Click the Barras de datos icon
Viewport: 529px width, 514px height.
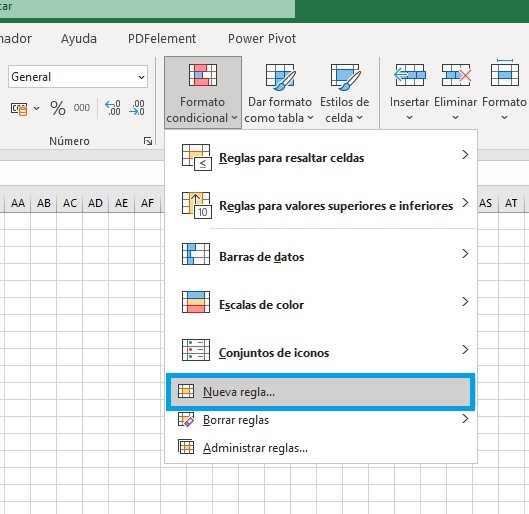pyautogui.click(x=196, y=254)
